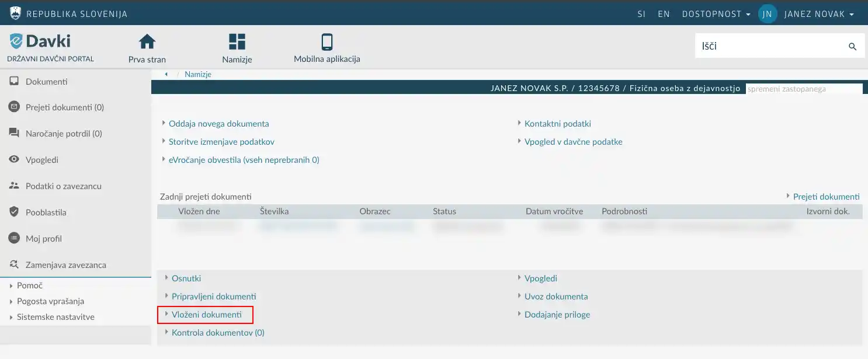Viewport: 868px width, 359px height.
Task: Click Oddaja novega dokumenta link
Action: pyautogui.click(x=218, y=124)
